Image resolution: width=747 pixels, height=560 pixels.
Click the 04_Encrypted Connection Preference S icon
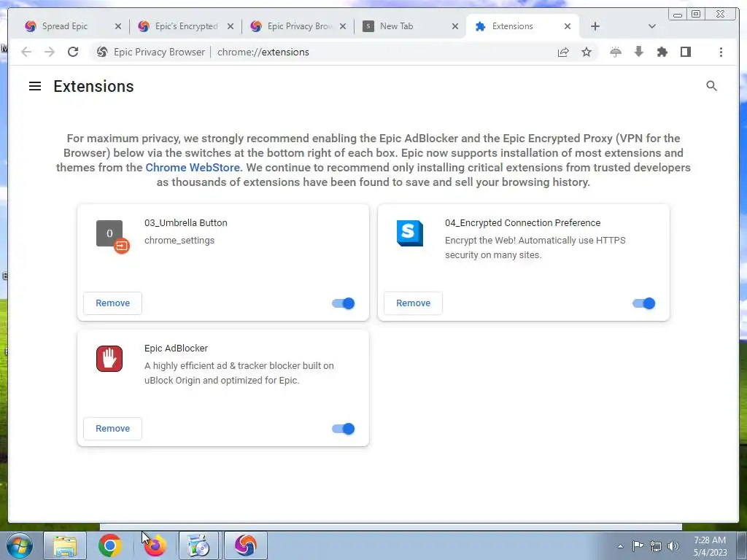(x=410, y=233)
